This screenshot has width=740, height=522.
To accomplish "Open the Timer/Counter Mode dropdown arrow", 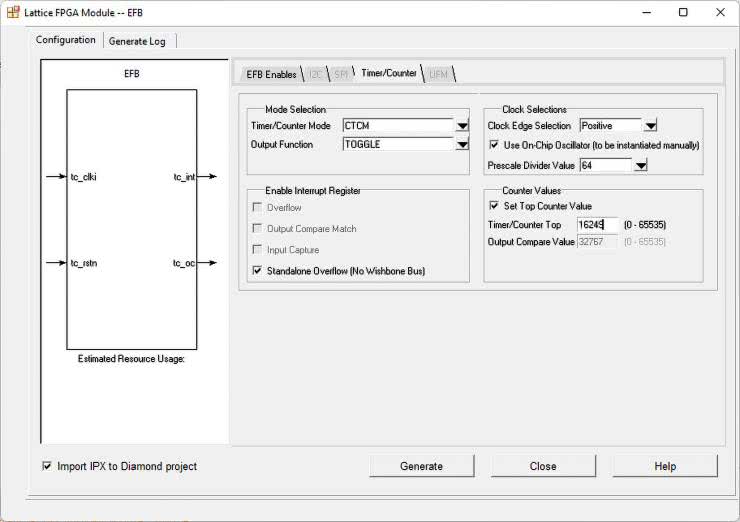I will pos(462,126).
